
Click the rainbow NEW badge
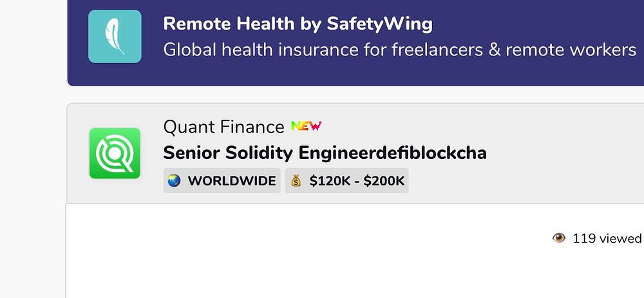click(x=306, y=126)
